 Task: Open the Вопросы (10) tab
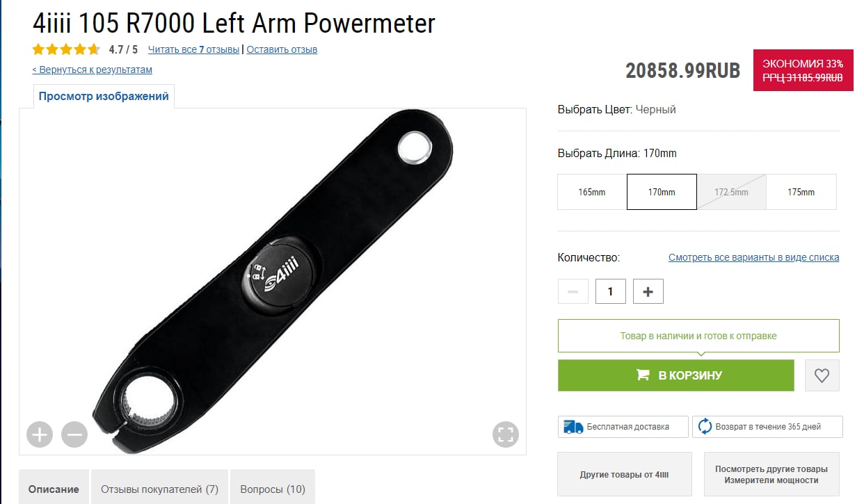(273, 489)
